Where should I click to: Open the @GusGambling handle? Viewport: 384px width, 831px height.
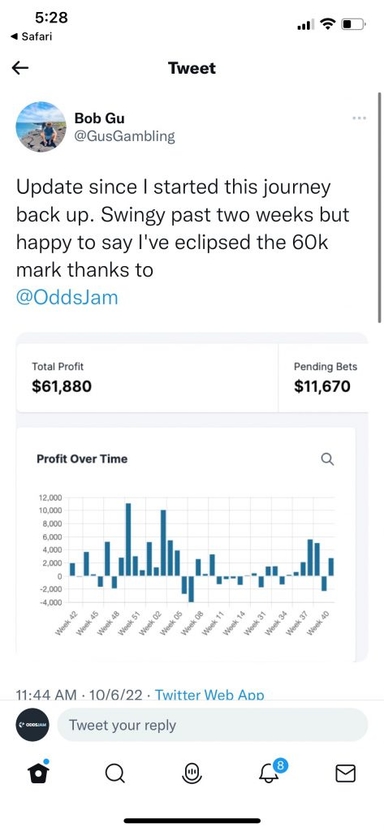click(x=124, y=136)
